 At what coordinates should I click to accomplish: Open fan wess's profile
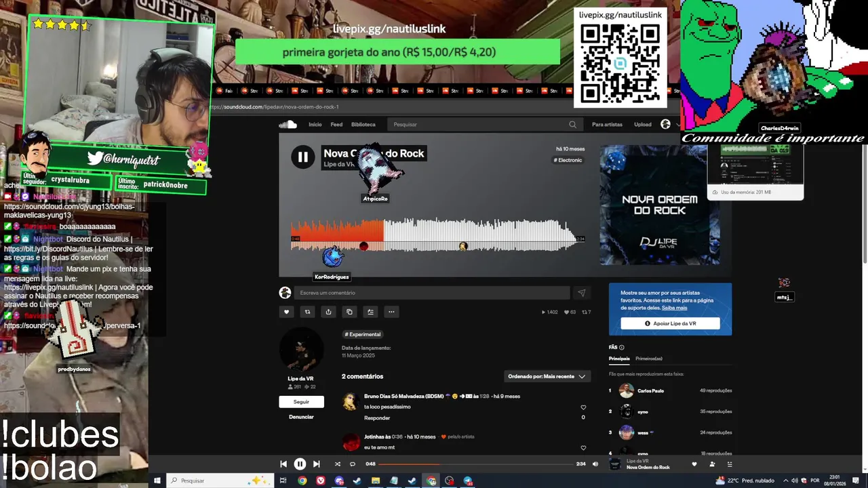[643, 432]
